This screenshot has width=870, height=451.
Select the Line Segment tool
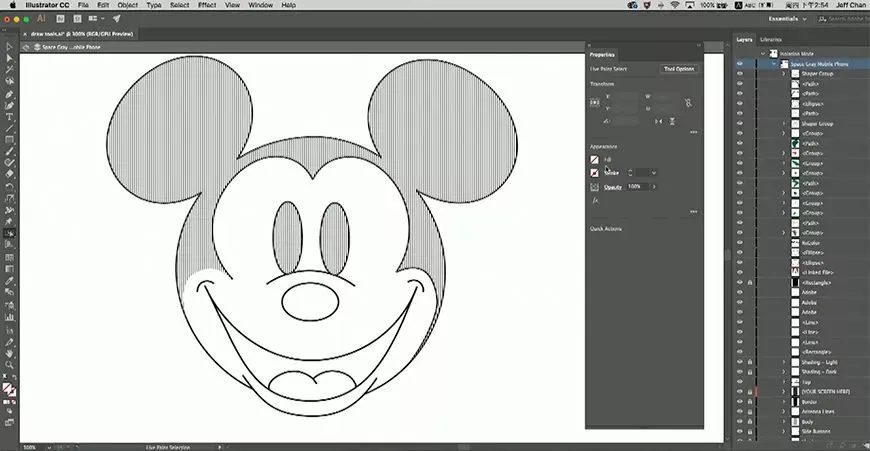(x=9, y=129)
